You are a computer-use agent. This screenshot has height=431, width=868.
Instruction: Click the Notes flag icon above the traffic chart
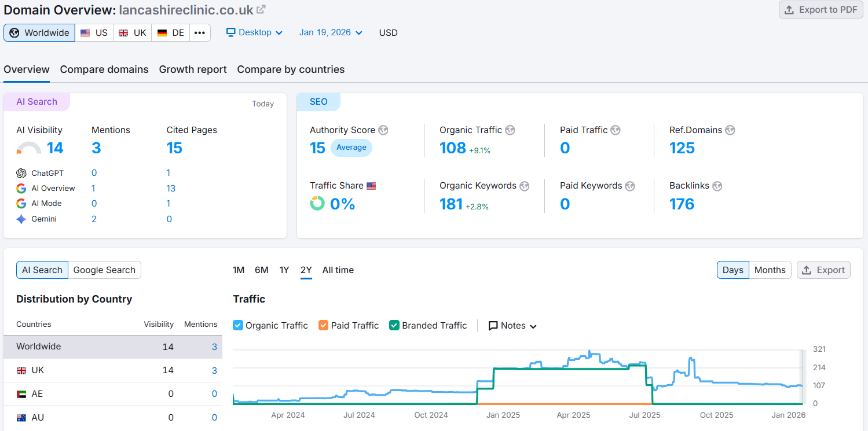pyautogui.click(x=492, y=325)
